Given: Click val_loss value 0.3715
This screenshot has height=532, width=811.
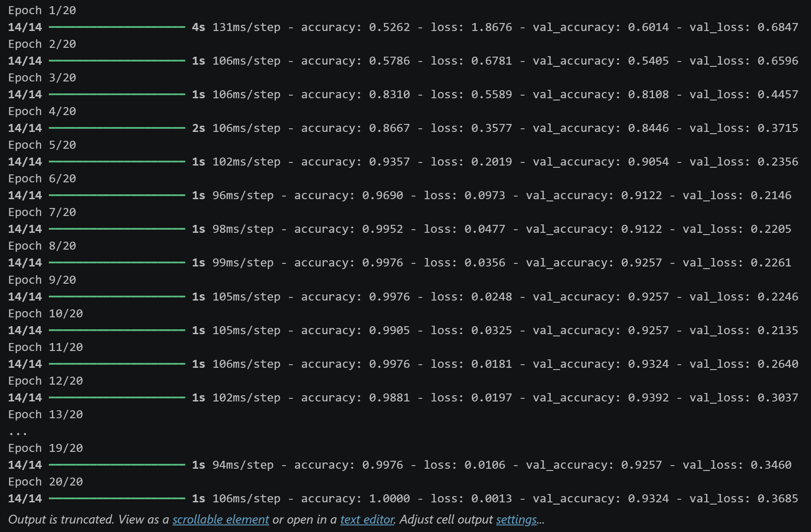Looking at the screenshot, I should coord(778,128).
